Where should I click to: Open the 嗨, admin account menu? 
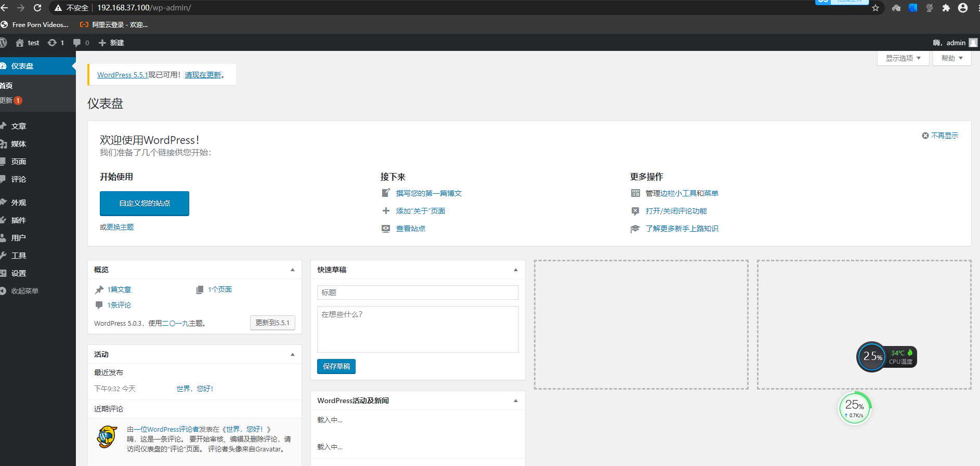click(x=955, y=43)
